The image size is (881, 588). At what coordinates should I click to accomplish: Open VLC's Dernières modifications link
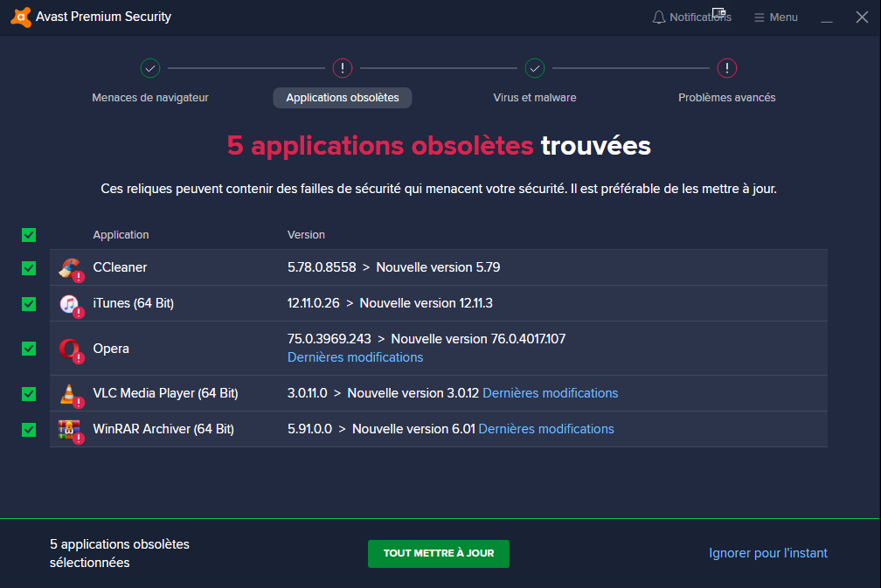click(550, 393)
